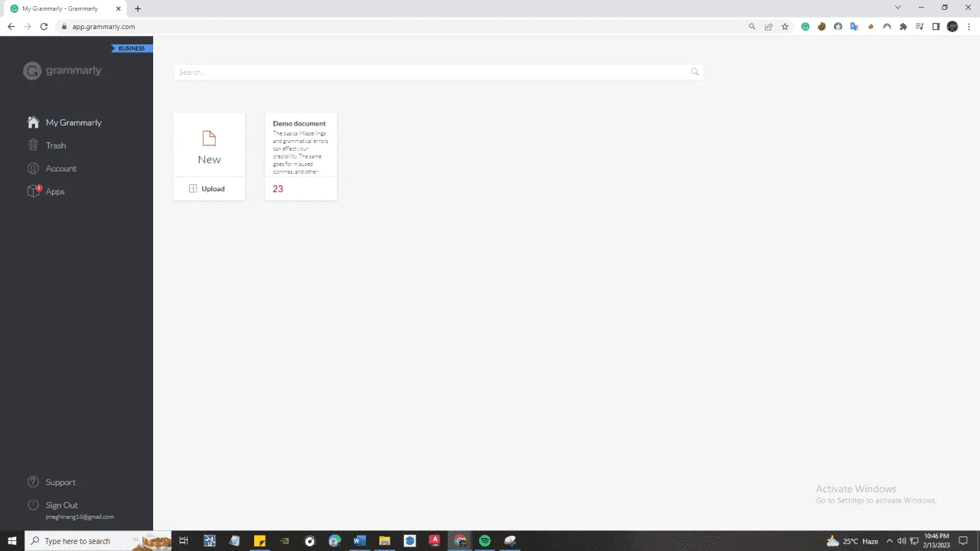Image resolution: width=980 pixels, height=551 pixels.
Task: Close the My Grammarly tab
Action: point(118,8)
